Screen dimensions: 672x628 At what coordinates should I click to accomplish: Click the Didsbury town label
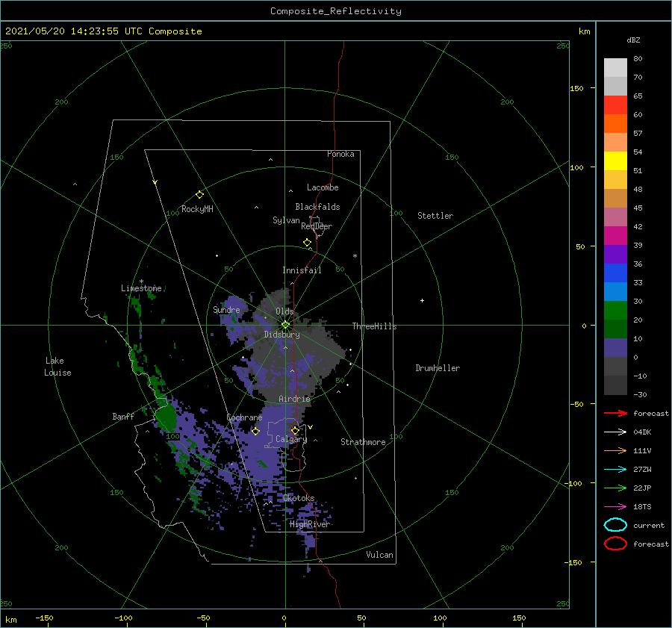pos(282,335)
